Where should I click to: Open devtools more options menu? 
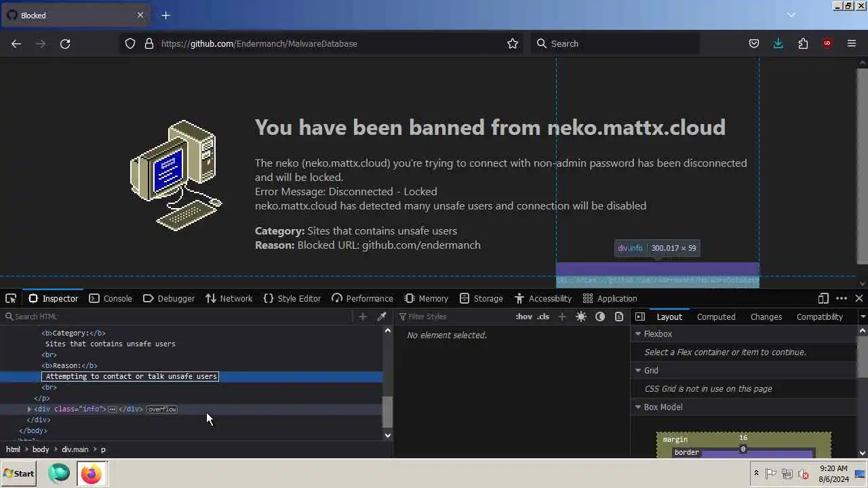(x=842, y=298)
